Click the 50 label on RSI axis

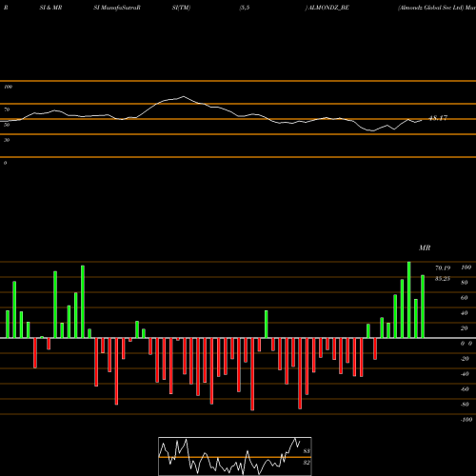7,125
